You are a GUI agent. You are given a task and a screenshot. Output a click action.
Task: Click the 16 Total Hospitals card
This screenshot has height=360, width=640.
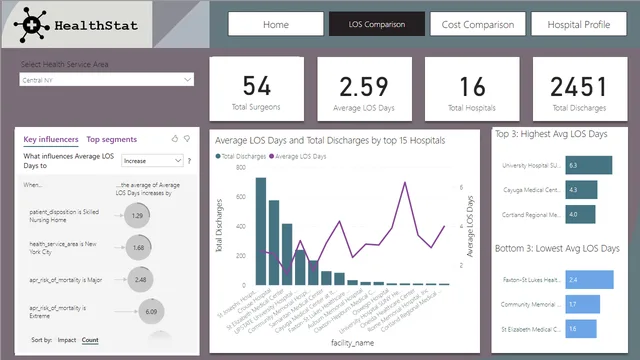point(472,89)
